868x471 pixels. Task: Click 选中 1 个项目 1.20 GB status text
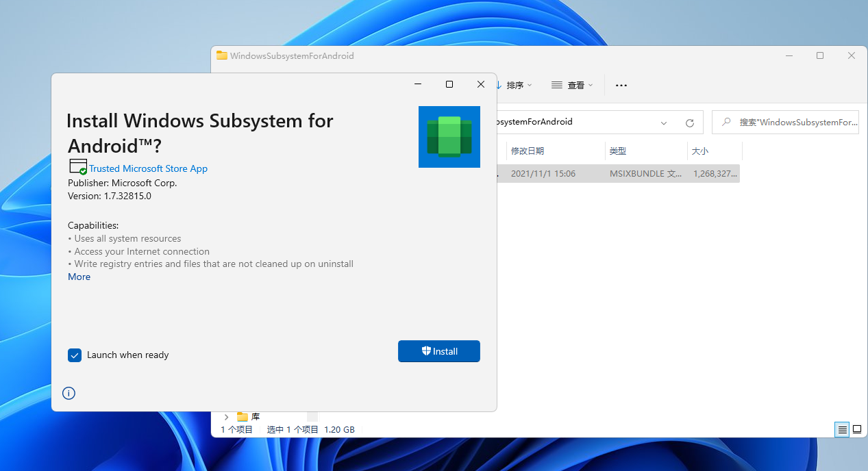coord(310,430)
